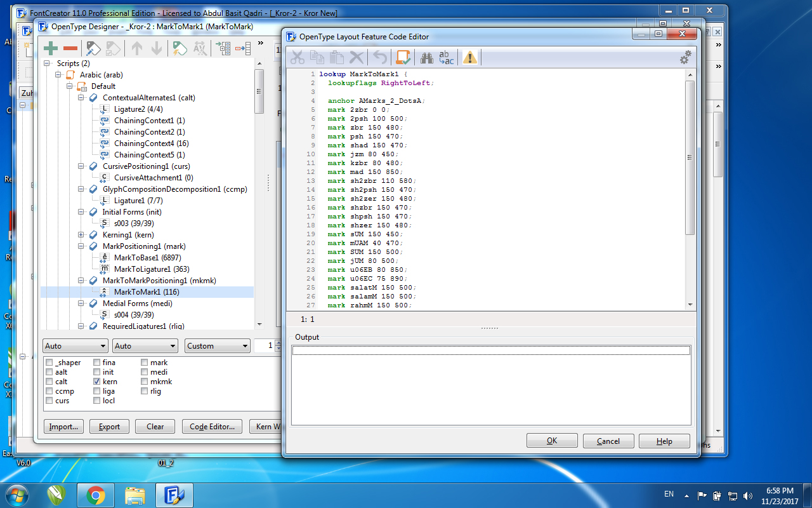The width and height of the screenshot is (812, 508).
Task: Click the collapse tree list icon
Action: point(243,48)
